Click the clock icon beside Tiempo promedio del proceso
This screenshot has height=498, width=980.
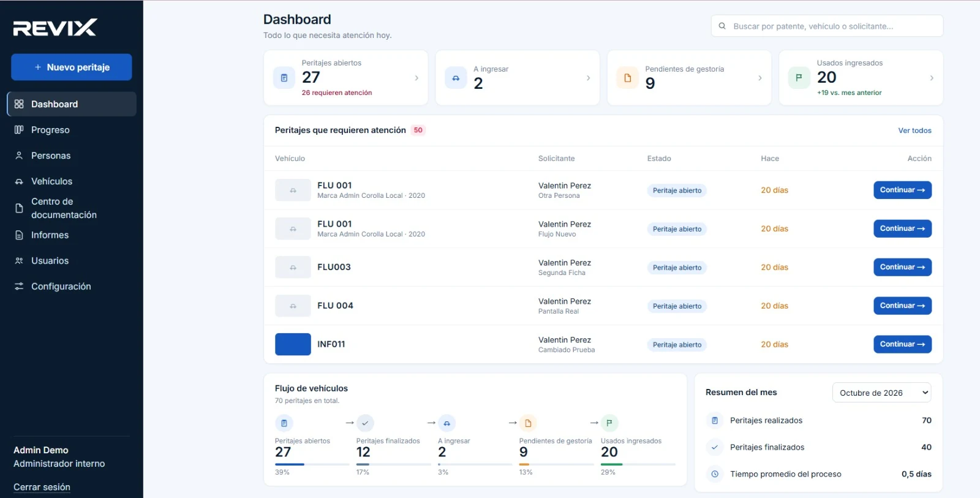pos(714,474)
